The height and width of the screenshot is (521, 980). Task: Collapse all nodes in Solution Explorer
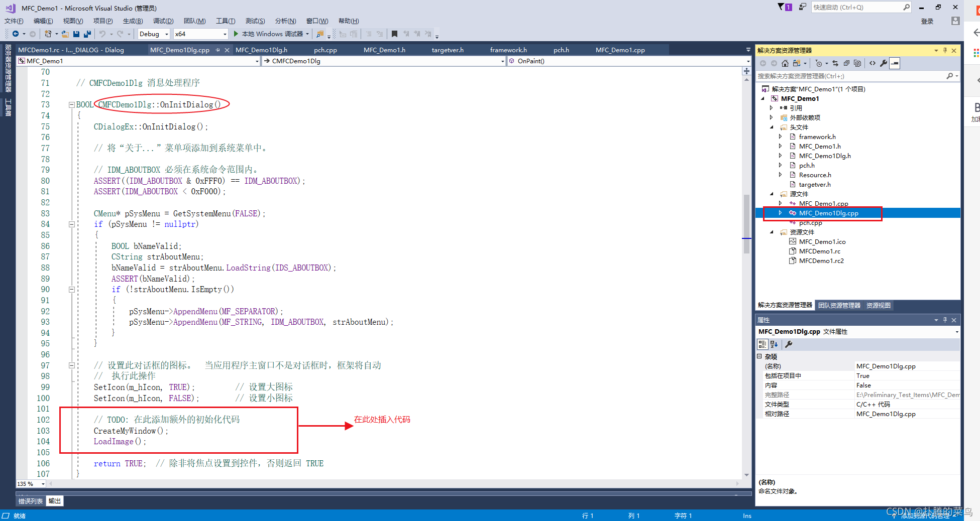coord(846,63)
